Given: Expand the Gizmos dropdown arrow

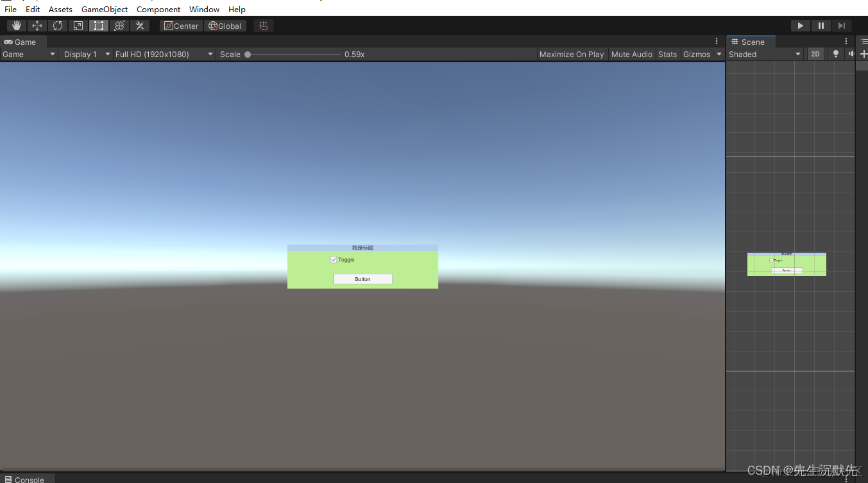Looking at the screenshot, I should coord(719,55).
